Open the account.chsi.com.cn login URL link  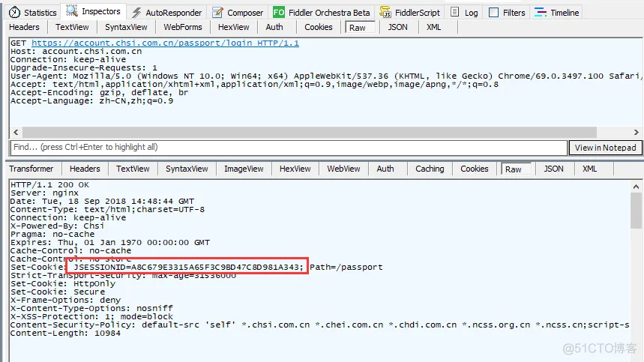point(165,43)
